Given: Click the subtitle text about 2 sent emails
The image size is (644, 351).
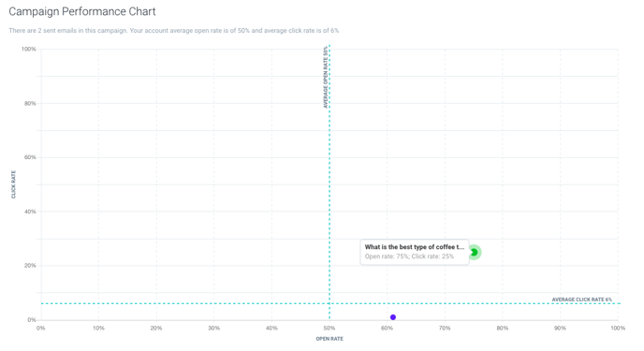Looking at the screenshot, I should coord(174,30).
